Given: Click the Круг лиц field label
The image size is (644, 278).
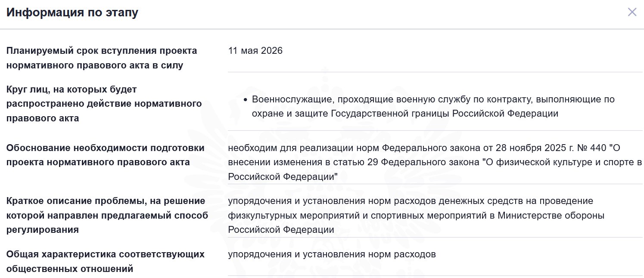Looking at the screenshot, I should [x=71, y=90].
